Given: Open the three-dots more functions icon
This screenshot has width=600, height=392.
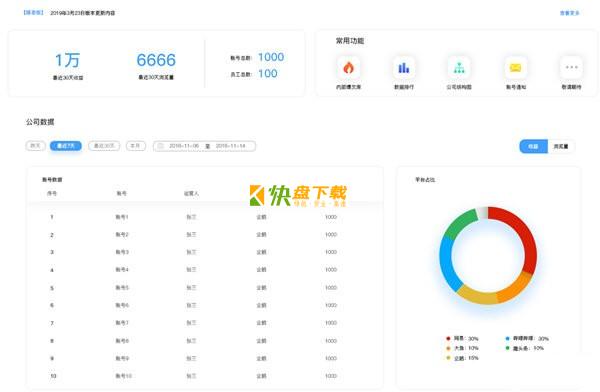Looking at the screenshot, I should (571, 68).
